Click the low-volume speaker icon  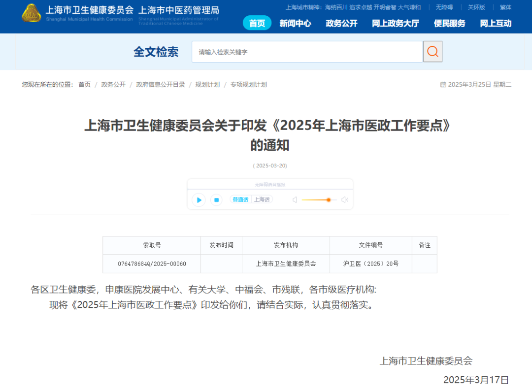295,200
